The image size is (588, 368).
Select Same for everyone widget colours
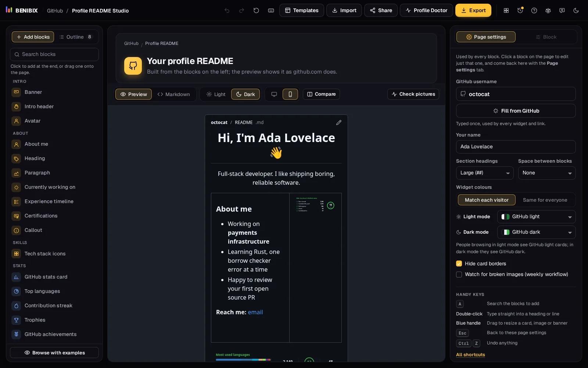tap(545, 200)
